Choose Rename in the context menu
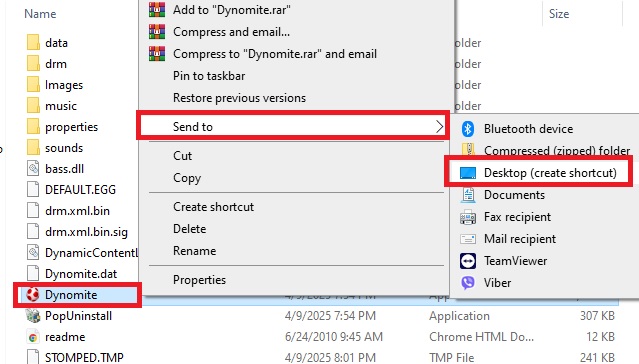639x364 pixels. 194,251
